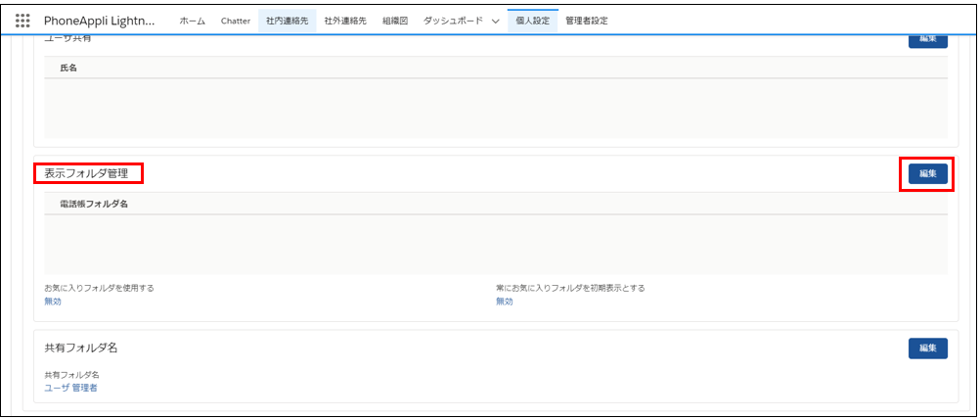
Task: Open the 組織図 tab
Action: pos(395,21)
